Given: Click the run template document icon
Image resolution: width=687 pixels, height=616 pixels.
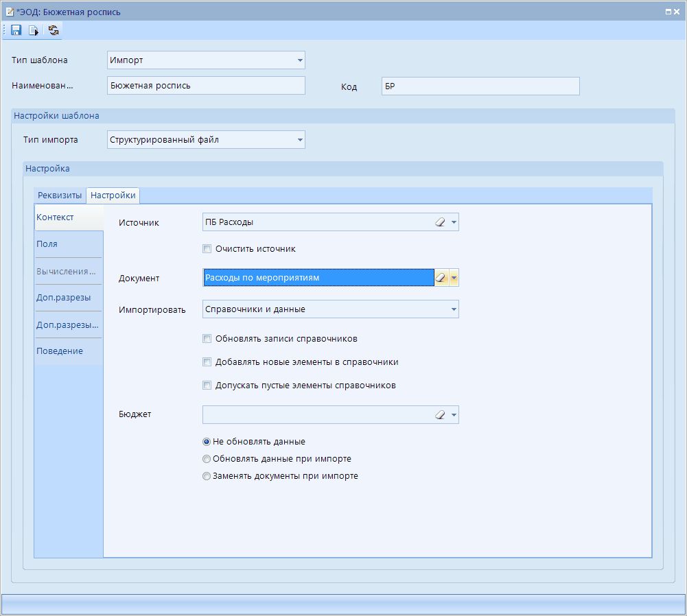Looking at the screenshot, I should click(33, 30).
